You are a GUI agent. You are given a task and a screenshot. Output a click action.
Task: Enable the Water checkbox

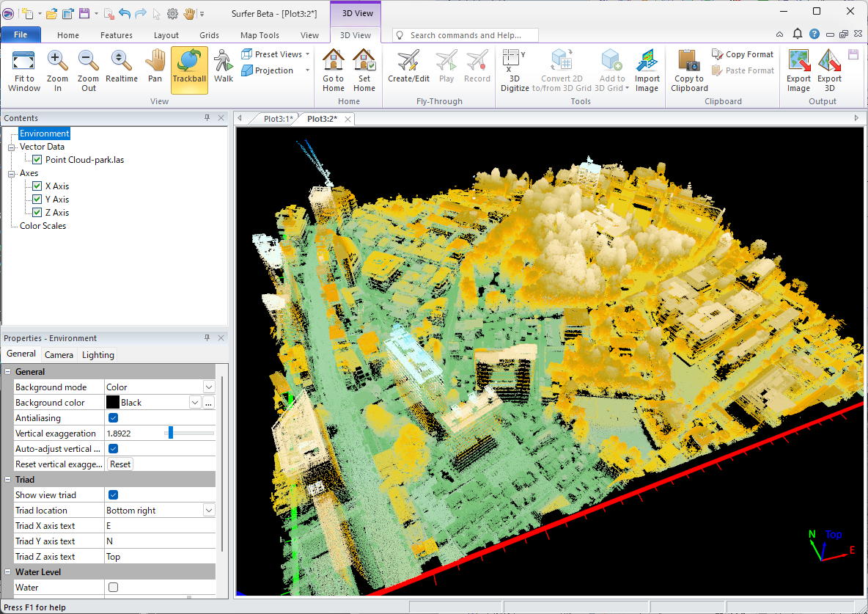tap(114, 588)
